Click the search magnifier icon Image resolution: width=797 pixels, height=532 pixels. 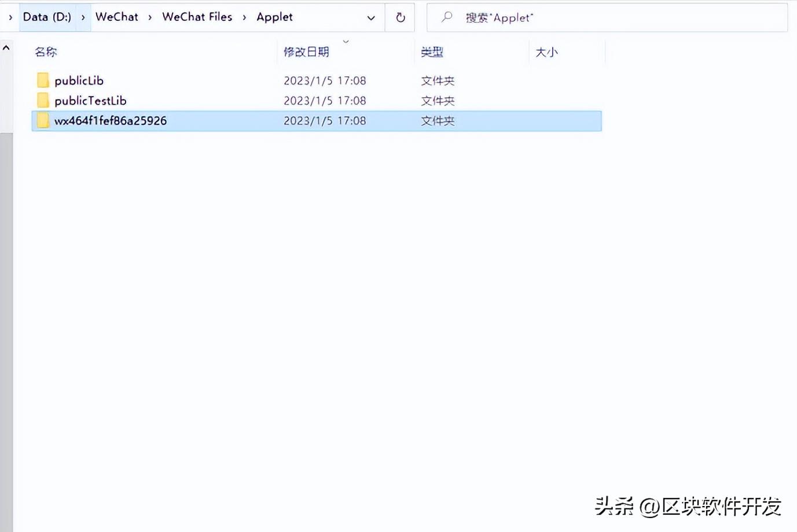coord(446,17)
